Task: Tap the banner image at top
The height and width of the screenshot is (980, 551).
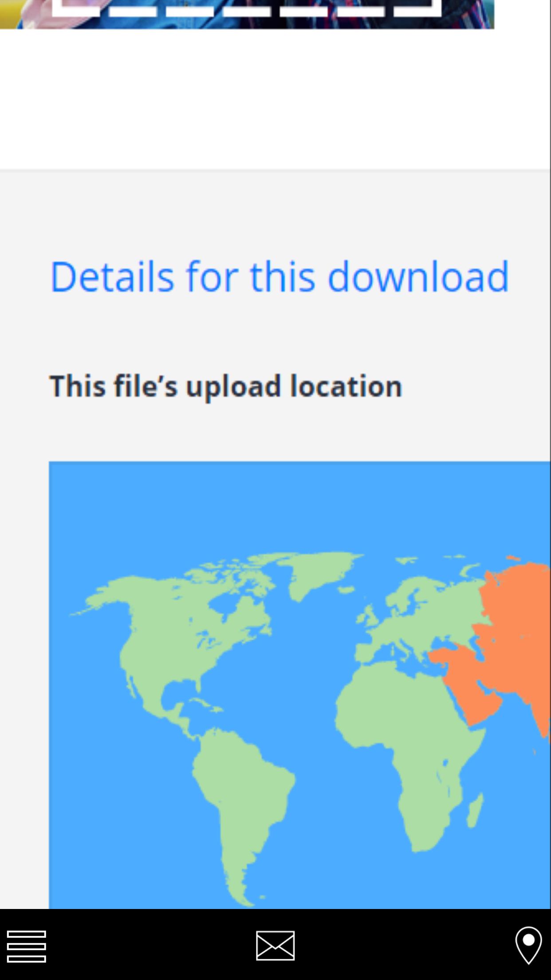Action: coord(247,14)
